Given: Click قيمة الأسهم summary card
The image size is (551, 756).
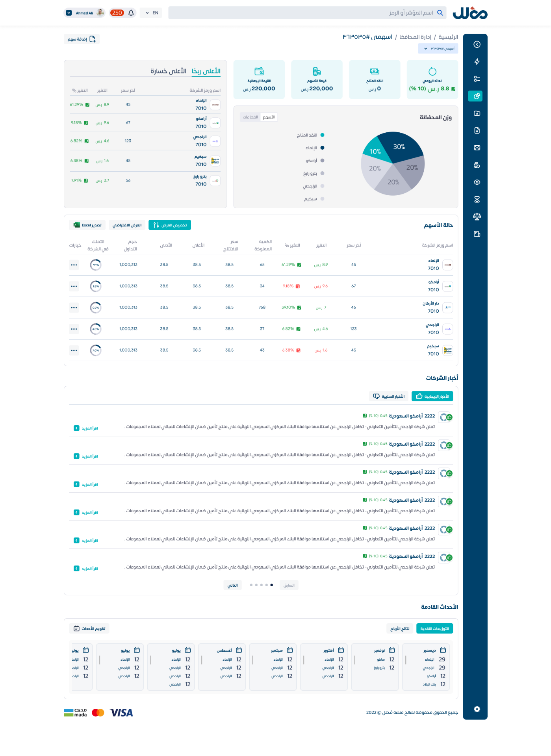Looking at the screenshot, I should coord(317,80).
